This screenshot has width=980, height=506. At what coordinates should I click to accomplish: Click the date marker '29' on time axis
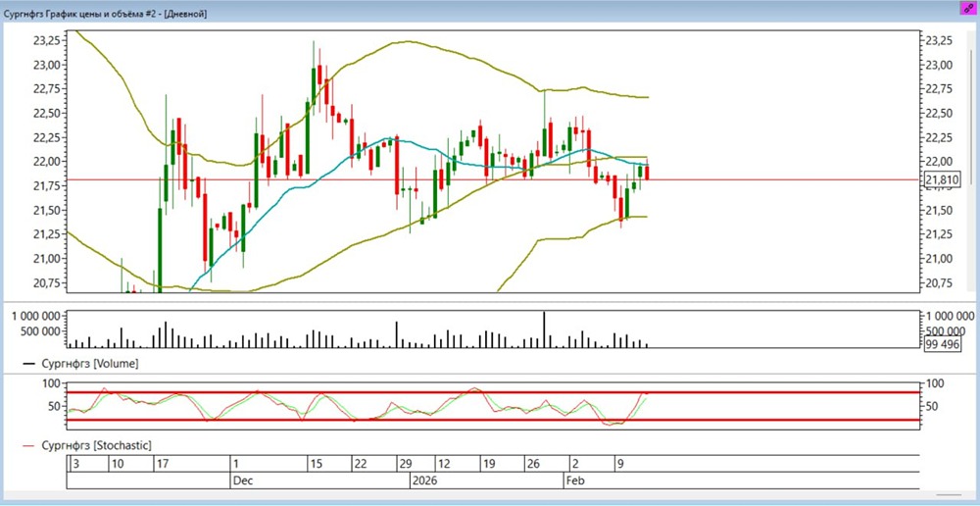(x=406, y=464)
